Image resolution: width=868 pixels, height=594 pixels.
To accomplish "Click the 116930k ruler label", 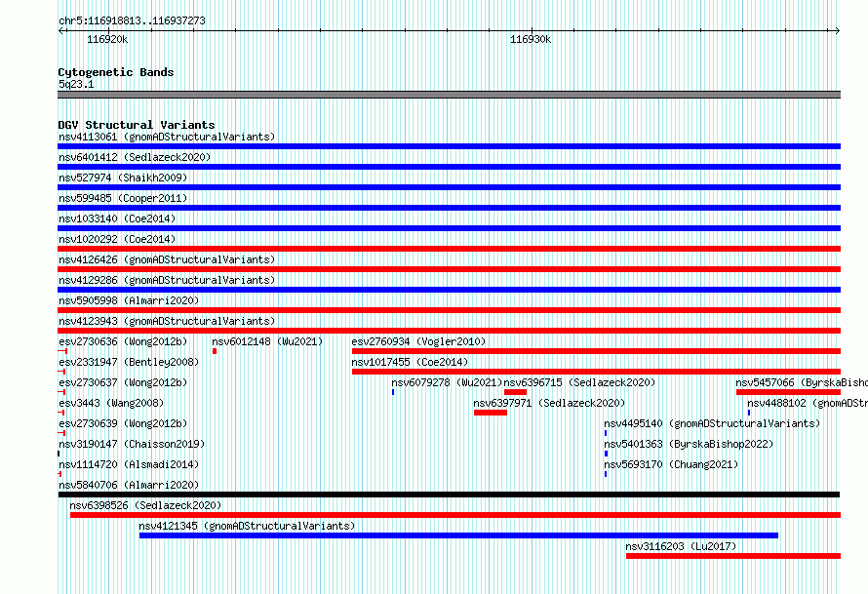I will 531,39.
